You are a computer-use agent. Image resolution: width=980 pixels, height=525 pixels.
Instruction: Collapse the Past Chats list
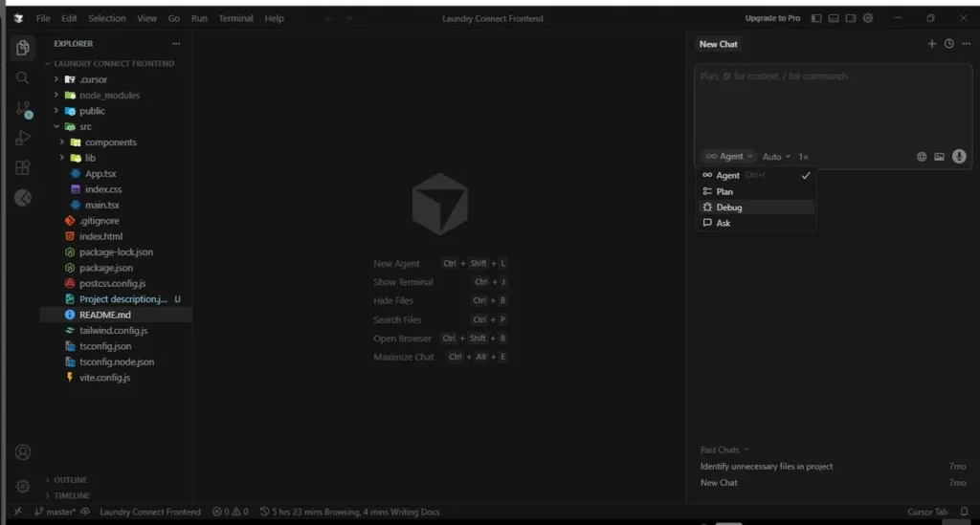tap(724, 449)
